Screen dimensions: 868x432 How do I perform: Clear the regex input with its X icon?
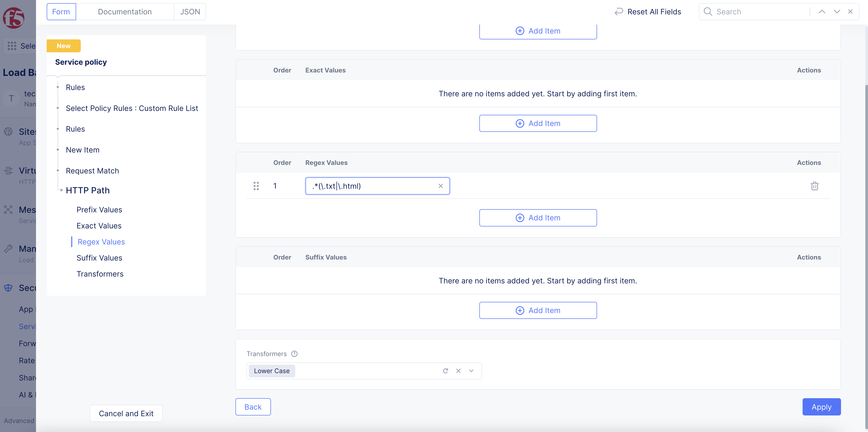pyautogui.click(x=440, y=186)
